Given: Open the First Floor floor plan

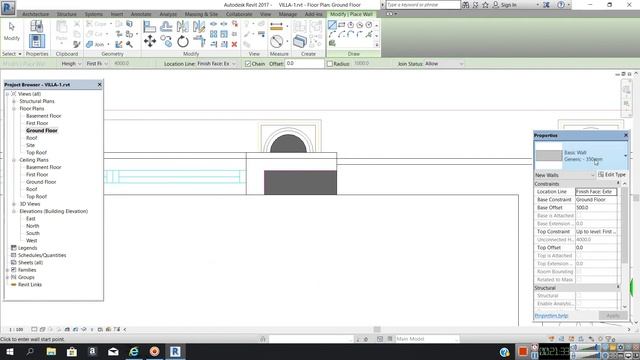Looking at the screenshot, I should point(37,123).
